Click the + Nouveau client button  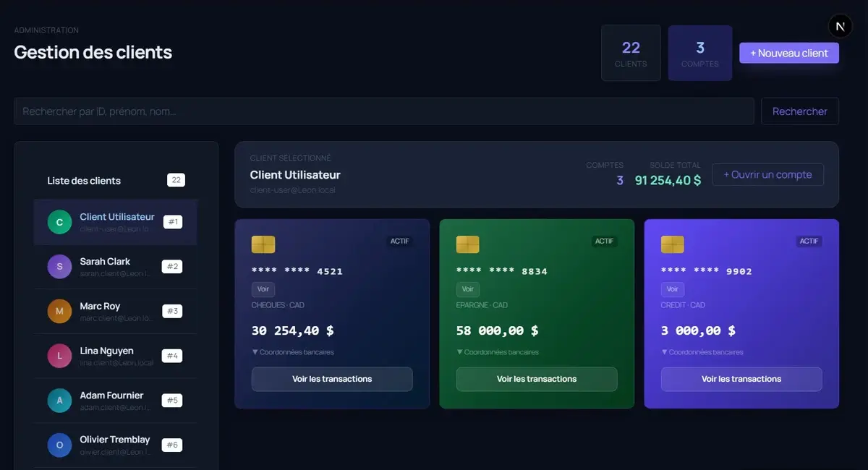789,53
